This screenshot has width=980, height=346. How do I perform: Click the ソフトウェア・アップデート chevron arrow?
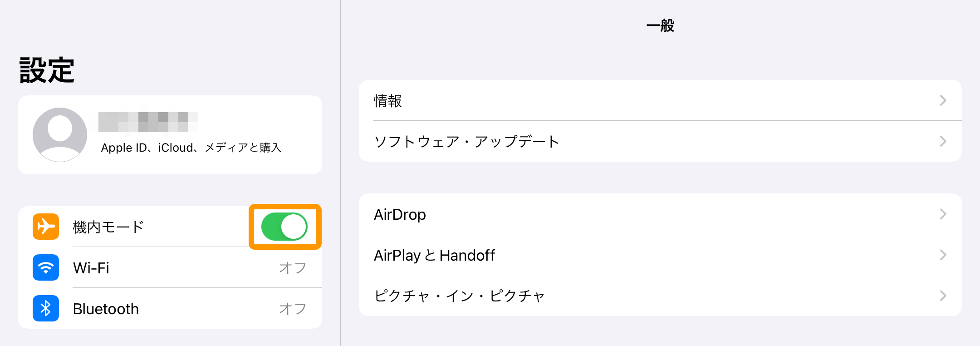tap(943, 141)
